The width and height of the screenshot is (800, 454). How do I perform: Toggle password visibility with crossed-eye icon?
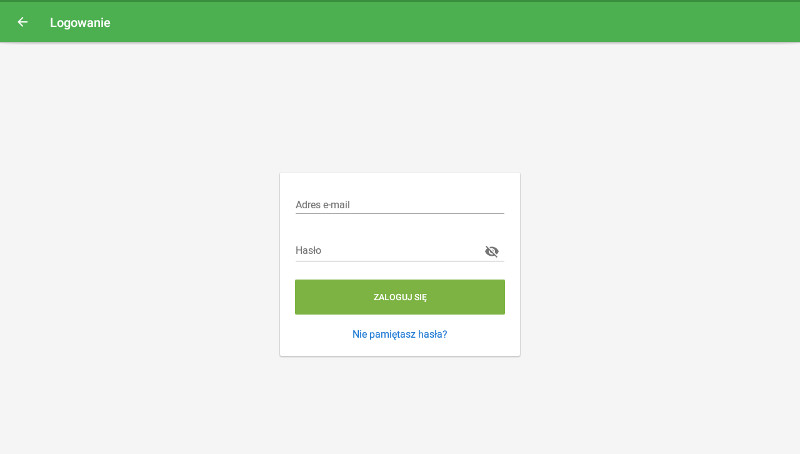pos(491,251)
